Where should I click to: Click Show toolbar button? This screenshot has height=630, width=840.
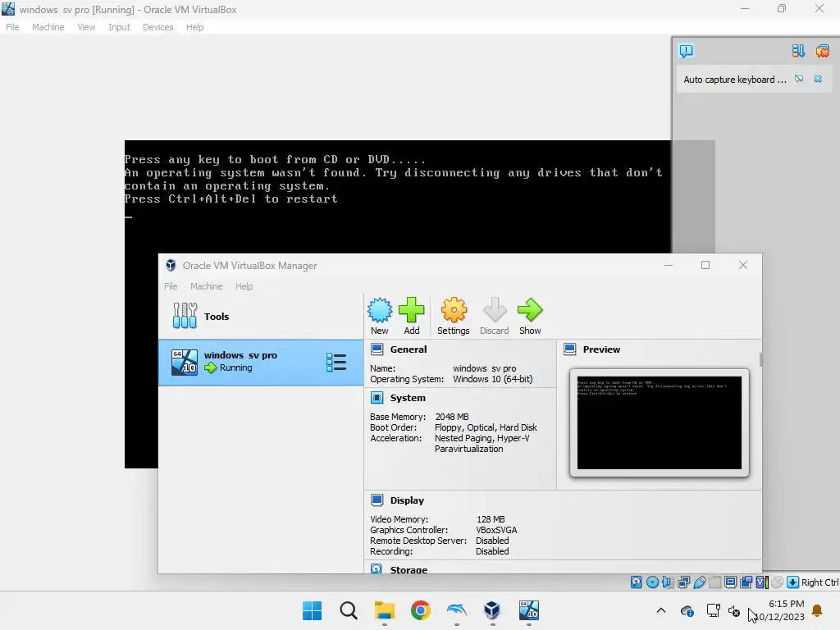click(x=530, y=316)
